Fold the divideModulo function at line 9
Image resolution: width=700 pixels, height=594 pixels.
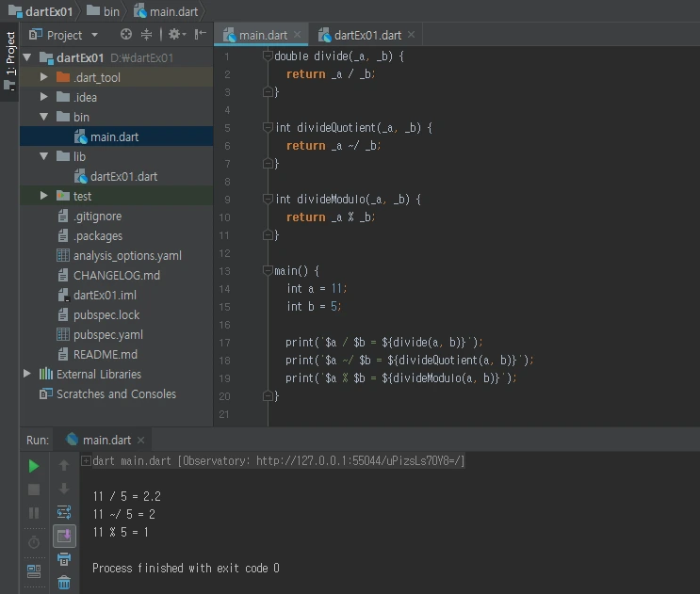pyautogui.click(x=268, y=199)
